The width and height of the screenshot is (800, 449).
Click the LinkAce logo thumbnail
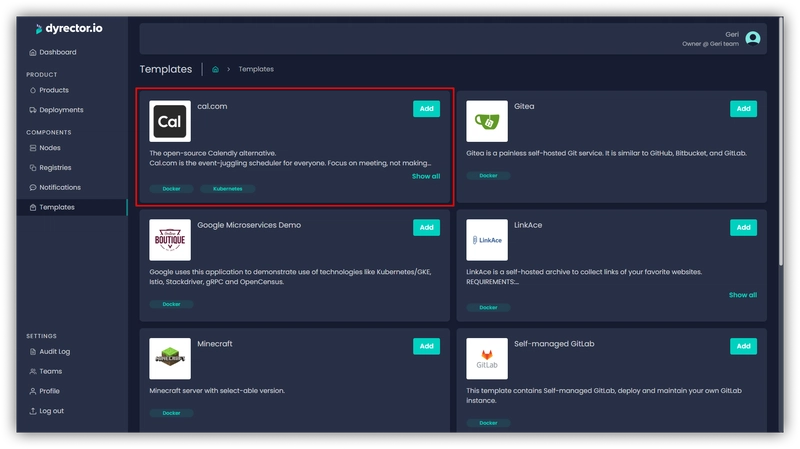click(487, 240)
